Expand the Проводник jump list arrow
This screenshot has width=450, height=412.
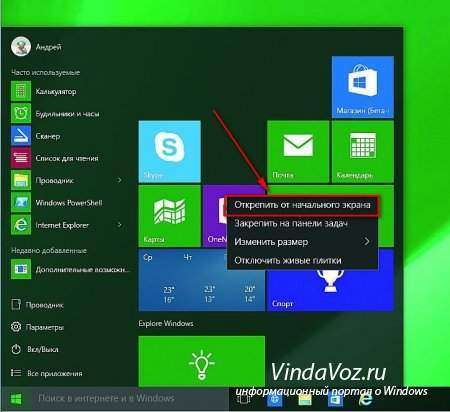(x=119, y=180)
